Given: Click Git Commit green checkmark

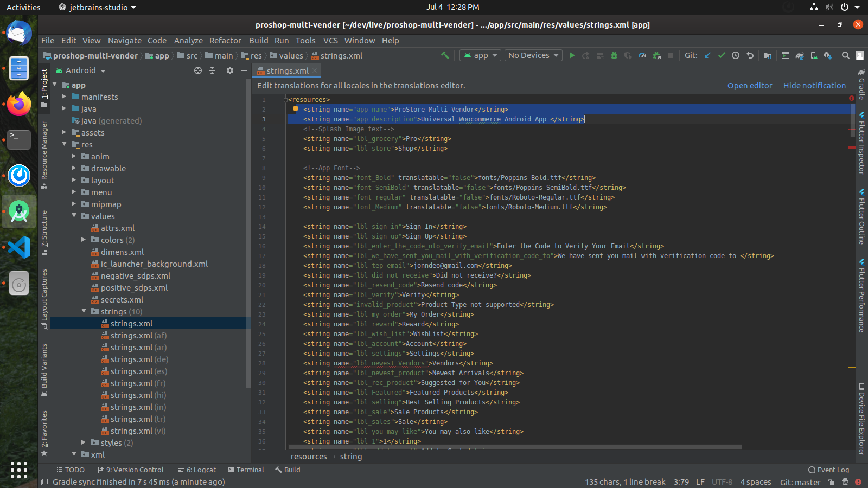Looking at the screenshot, I should [x=722, y=55].
